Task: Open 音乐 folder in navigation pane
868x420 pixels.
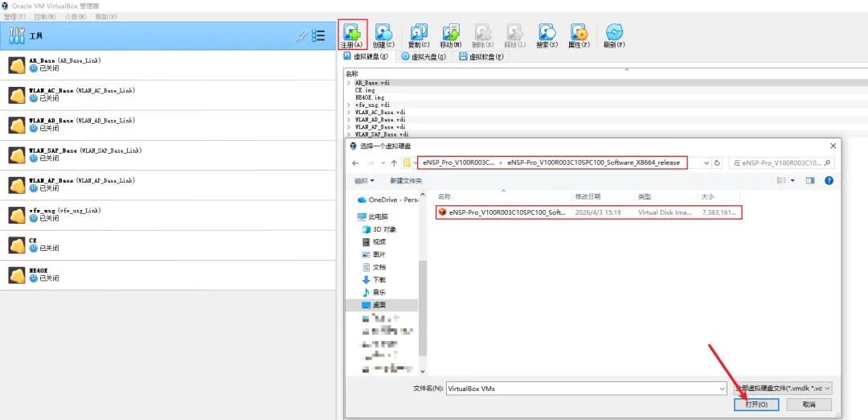Action: coord(374,292)
